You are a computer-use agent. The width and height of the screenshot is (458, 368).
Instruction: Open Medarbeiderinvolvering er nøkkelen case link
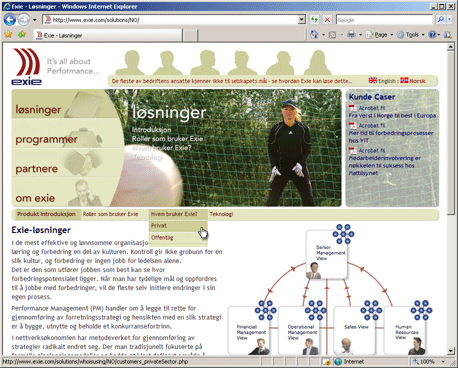tap(385, 165)
